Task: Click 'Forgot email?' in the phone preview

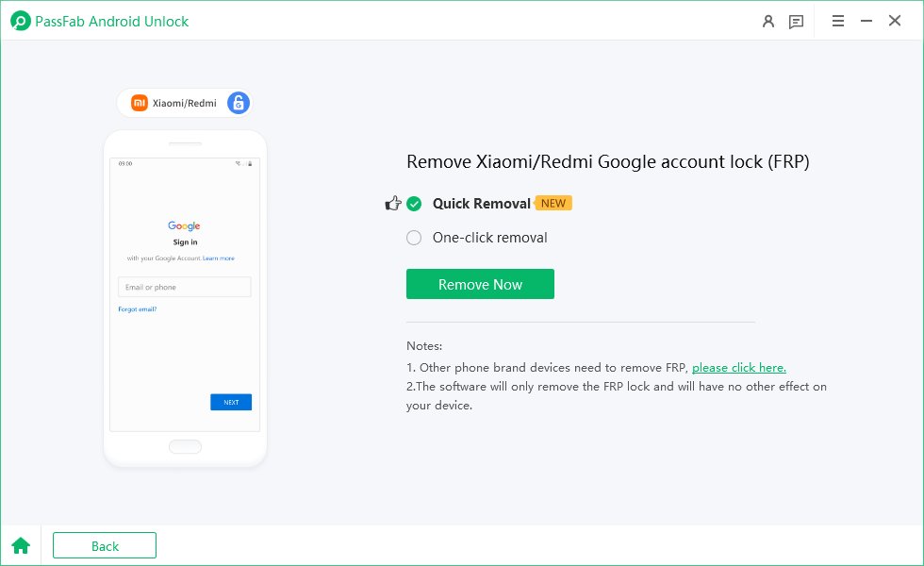Action: click(138, 308)
